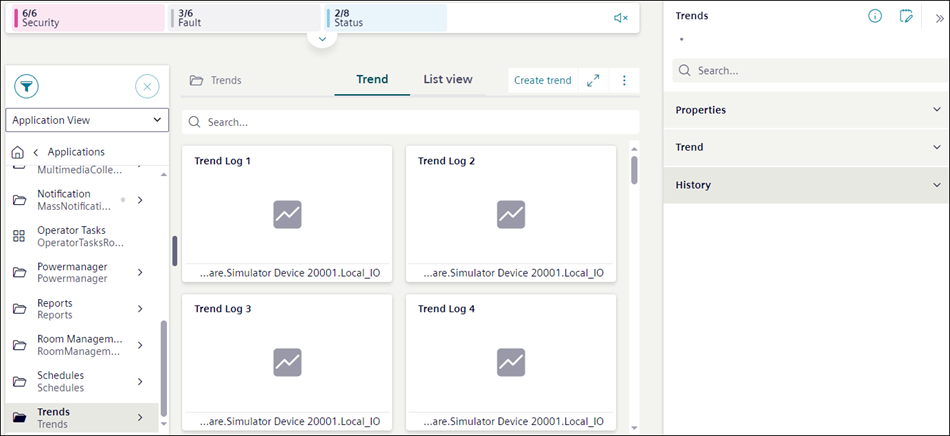
Task: Click the circled X clear-filter icon
Action: click(147, 86)
